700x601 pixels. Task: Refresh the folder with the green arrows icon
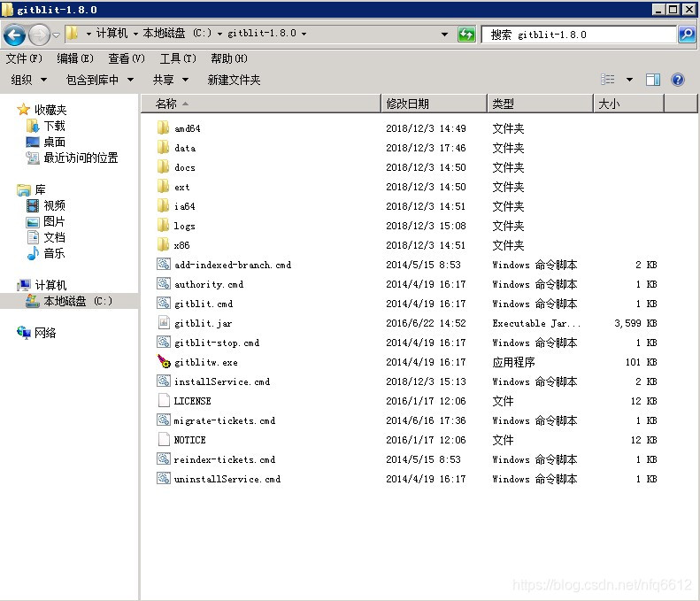pos(466,34)
